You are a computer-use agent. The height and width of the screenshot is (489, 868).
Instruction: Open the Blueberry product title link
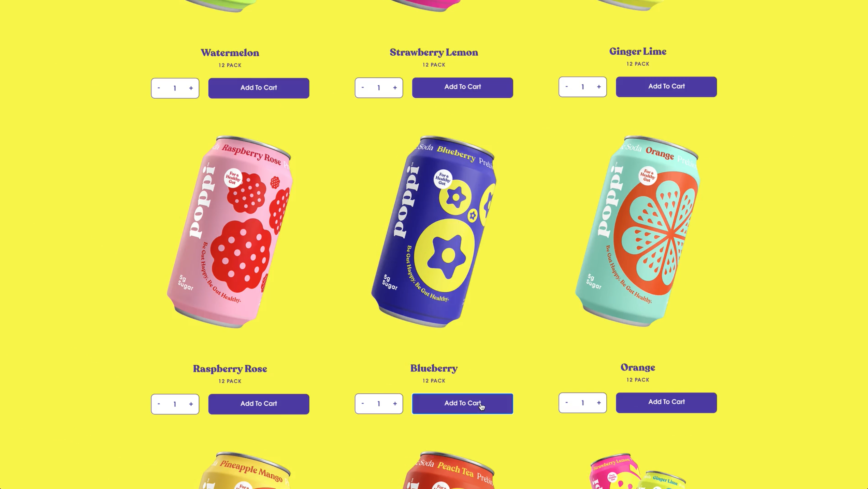coord(434,368)
